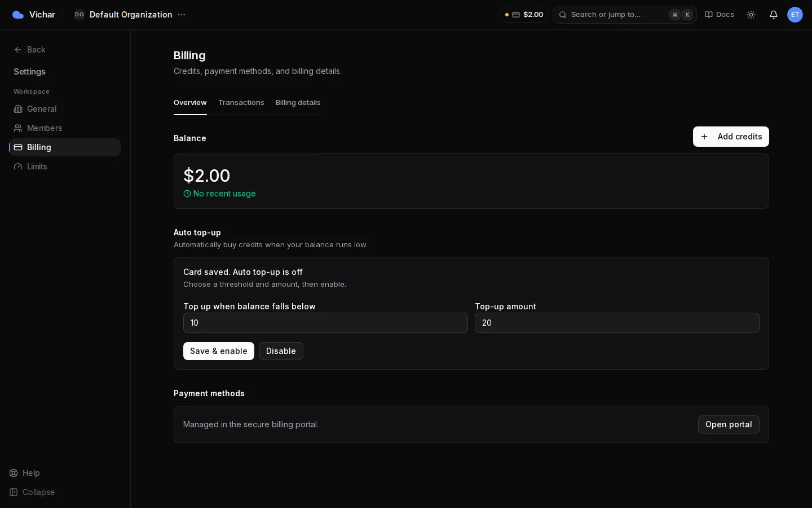Toggle the light/dark theme sun icon
The height and width of the screenshot is (508, 812).
pyautogui.click(x=751, y=15)
